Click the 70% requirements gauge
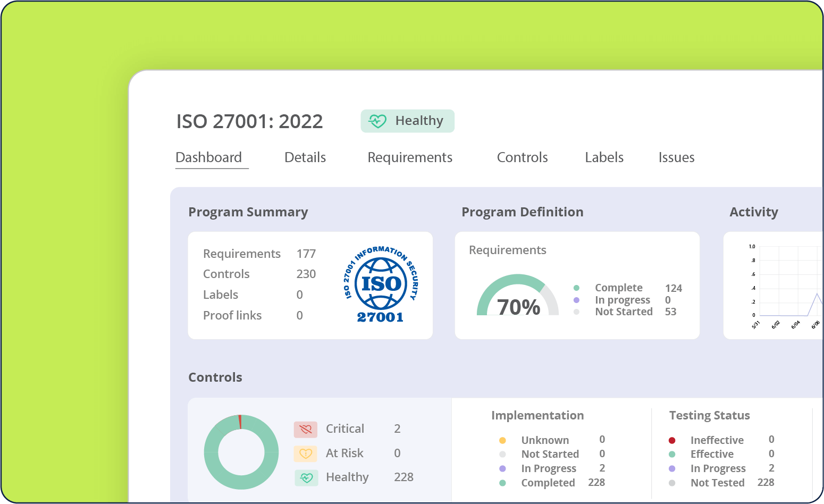The width and height of the screenshot is (824, 504). (518, 295)
